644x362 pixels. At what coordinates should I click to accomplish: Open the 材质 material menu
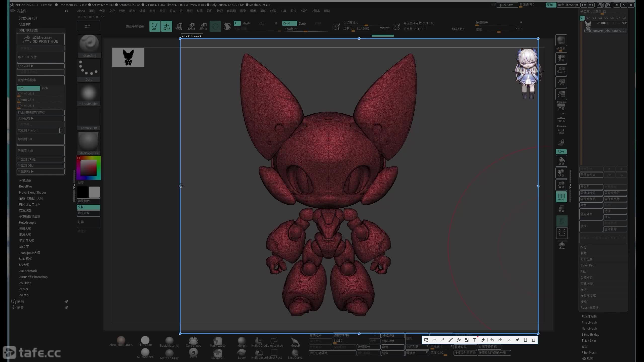[x=200, y=11]
